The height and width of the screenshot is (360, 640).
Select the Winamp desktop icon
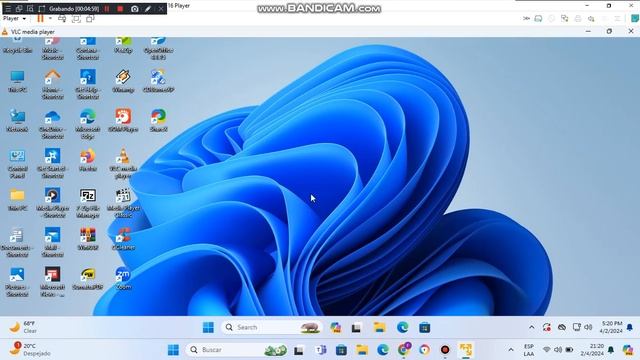click(123, 81)
